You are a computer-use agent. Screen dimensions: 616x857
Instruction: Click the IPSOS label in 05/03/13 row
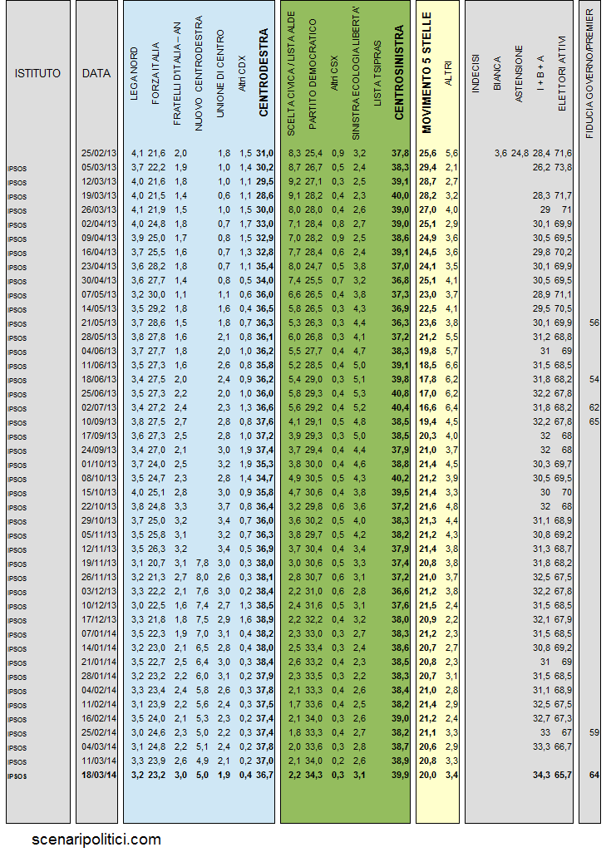[x=17, y=169]
